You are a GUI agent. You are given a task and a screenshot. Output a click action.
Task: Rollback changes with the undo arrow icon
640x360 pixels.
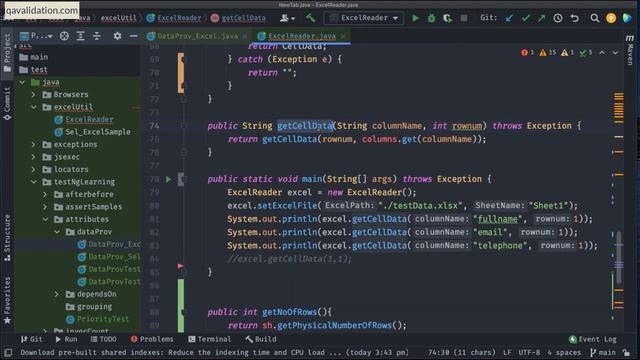click(575, 18)
